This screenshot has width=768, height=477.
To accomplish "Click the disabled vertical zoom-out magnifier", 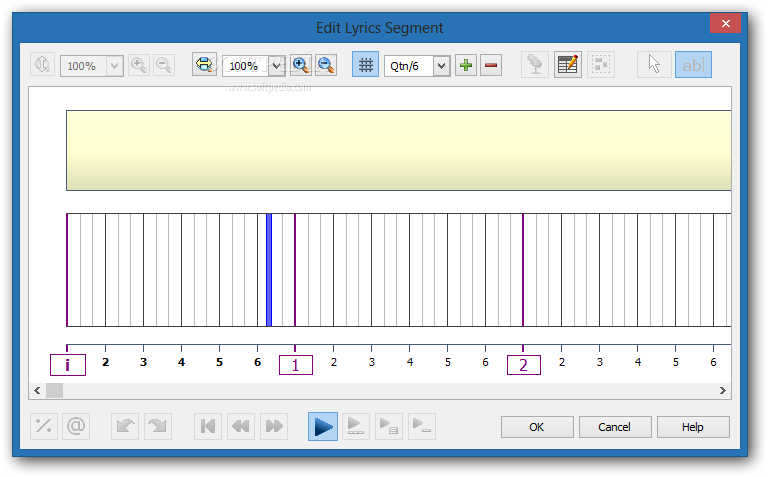I will click(x=164, y=65).
